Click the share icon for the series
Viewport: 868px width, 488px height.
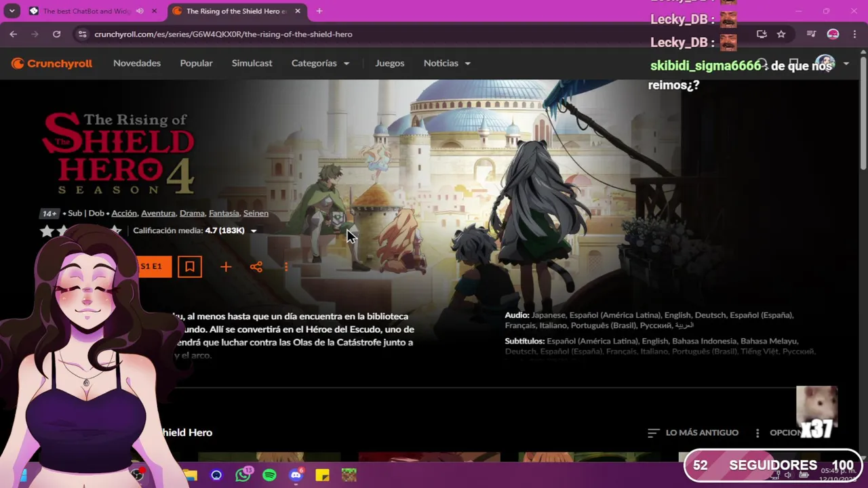[256, 267]
